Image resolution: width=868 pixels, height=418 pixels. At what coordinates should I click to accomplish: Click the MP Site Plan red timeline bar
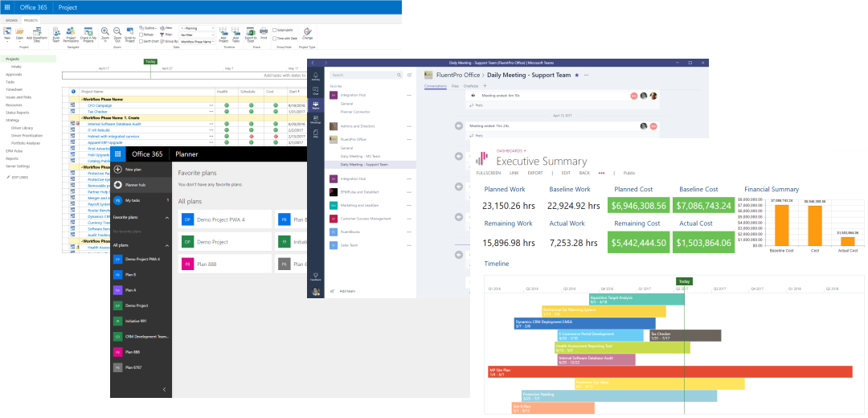tap(669, 371)
